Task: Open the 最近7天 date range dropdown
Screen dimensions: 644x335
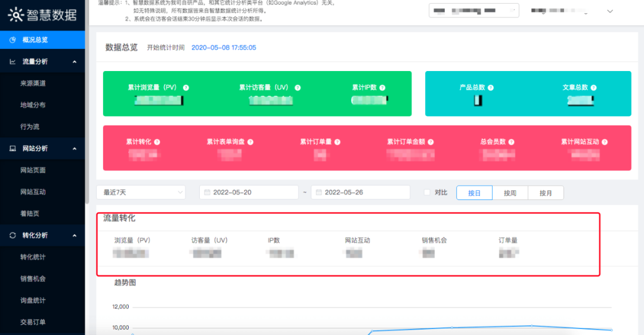Action: pos(141,192)
